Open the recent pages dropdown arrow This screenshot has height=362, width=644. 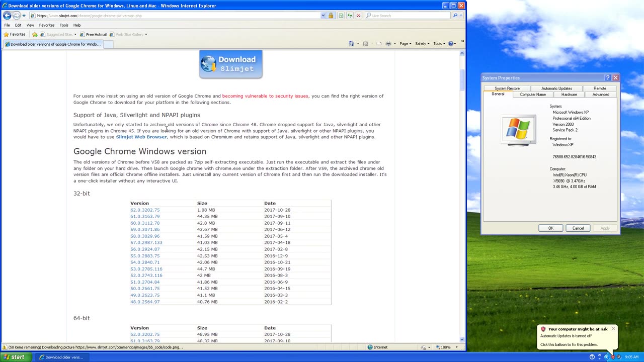pyautogui.click(x=24, y=16)
